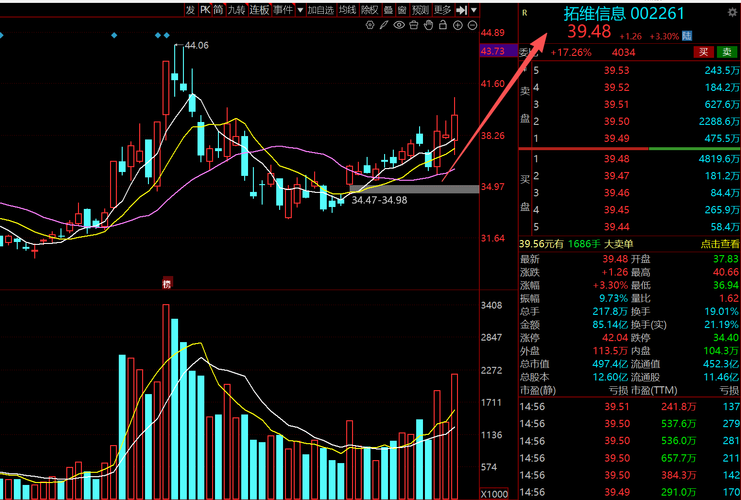Click the PK compare button
741x500 pixels.
205,10
